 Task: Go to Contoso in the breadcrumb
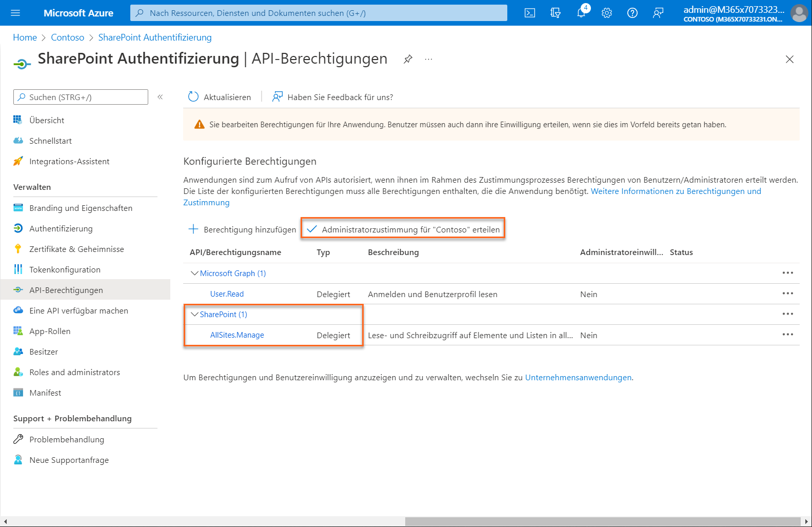(x=68, y=37)
